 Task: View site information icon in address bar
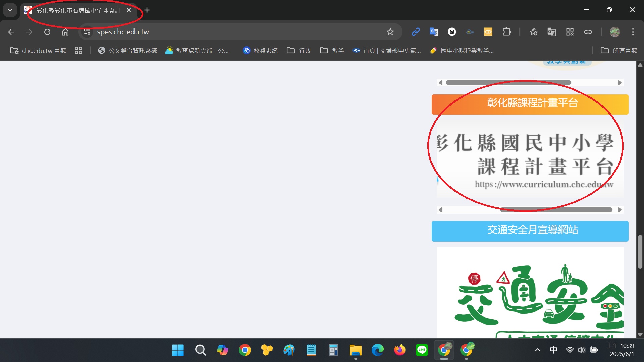(x=87, y=32)
